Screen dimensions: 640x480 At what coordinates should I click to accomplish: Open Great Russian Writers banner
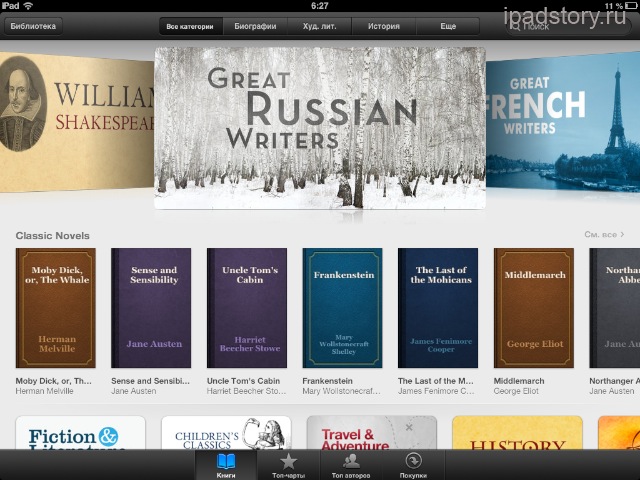point(320,128)
